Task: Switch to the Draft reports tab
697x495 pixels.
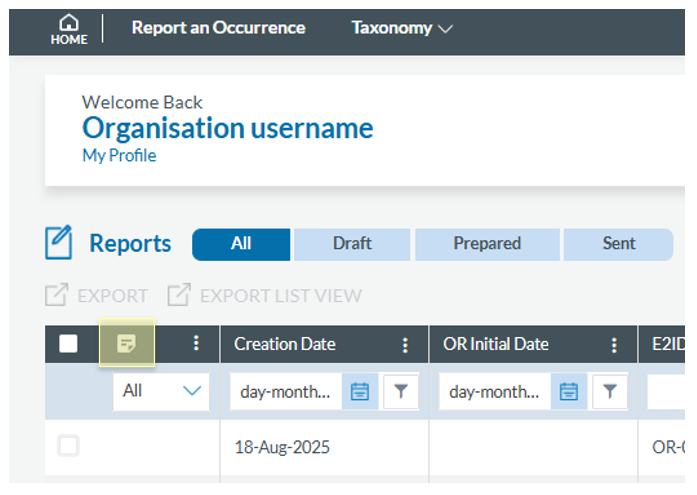Action: click(x=352, y=244)
